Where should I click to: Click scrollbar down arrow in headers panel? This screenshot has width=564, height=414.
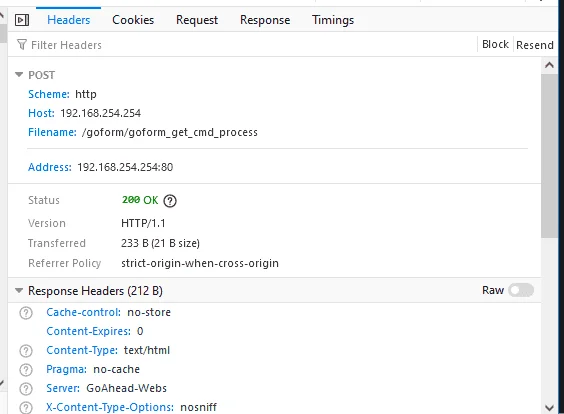[549, 408]
